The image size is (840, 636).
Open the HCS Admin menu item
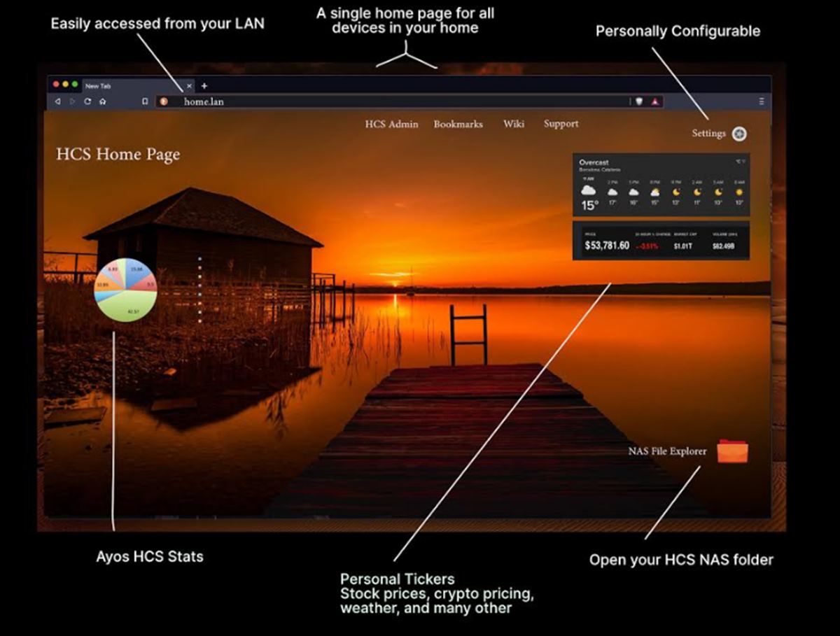point(391,124)
